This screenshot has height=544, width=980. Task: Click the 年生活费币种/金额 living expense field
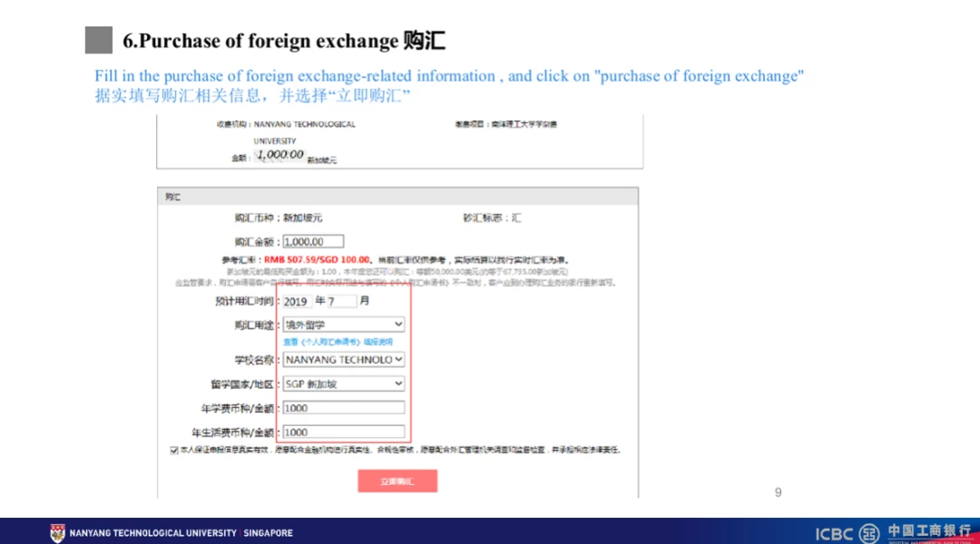pyautogui.click(x=344, y=432)
